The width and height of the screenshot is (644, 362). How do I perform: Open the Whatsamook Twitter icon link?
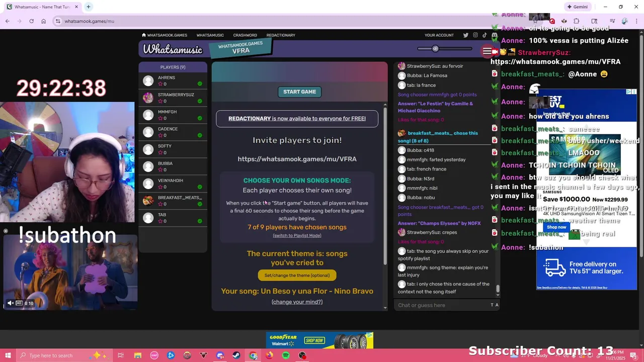[x=465, y=35]
